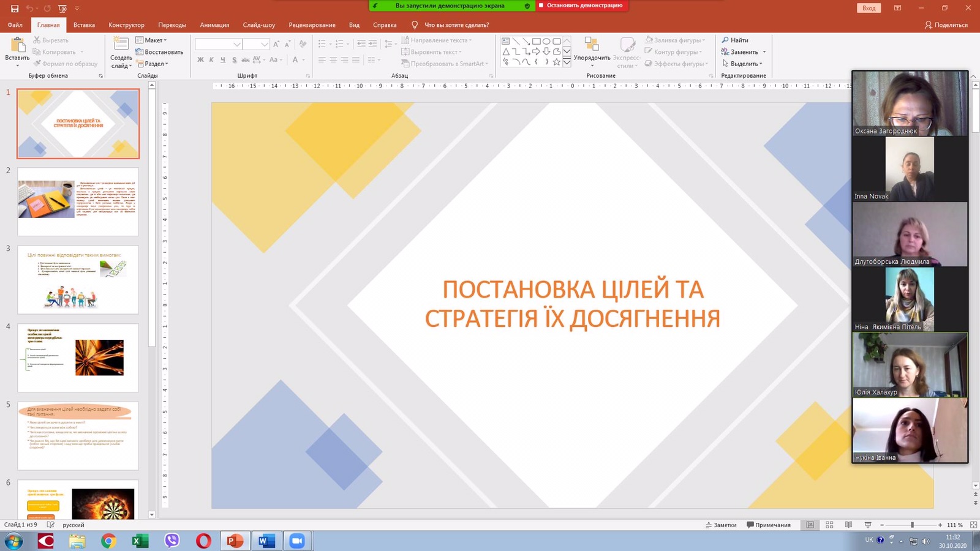Open Chrome from the taskbar
Screen dimensions: 980x551
pyautogui.click(x=108, y=541)
